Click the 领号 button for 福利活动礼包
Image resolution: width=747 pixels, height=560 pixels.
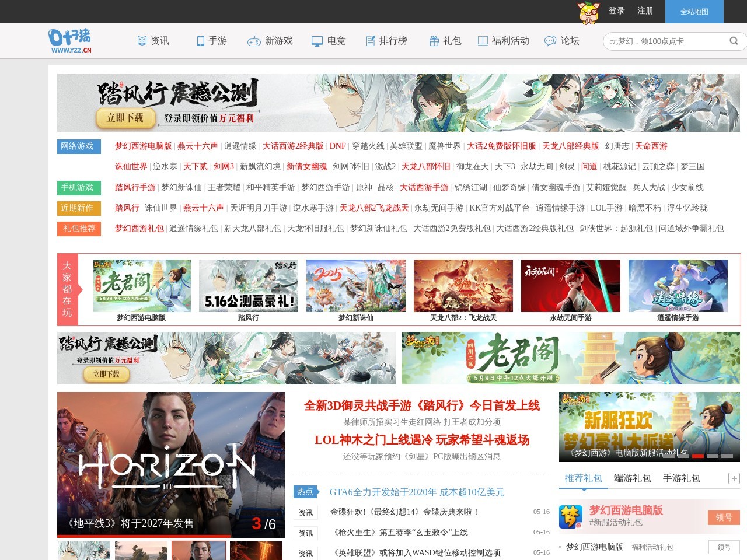(x=724, y=547)
